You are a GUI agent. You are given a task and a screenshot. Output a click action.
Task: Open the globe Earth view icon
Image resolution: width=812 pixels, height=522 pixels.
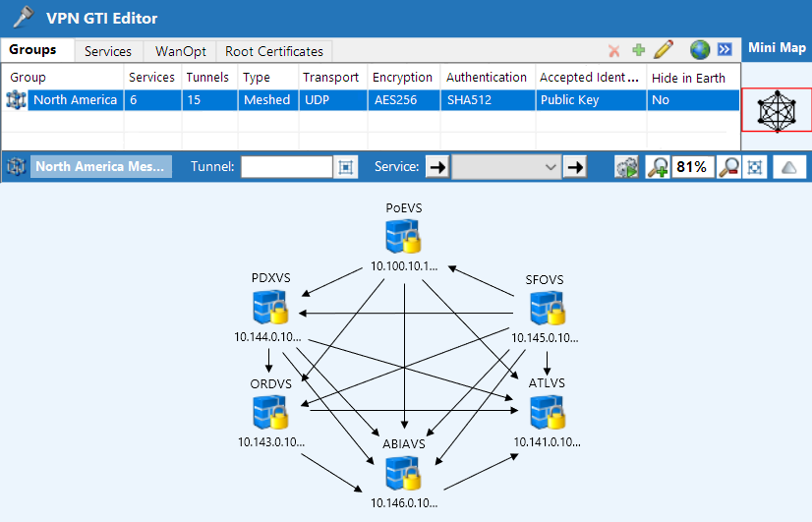point(700,50)
